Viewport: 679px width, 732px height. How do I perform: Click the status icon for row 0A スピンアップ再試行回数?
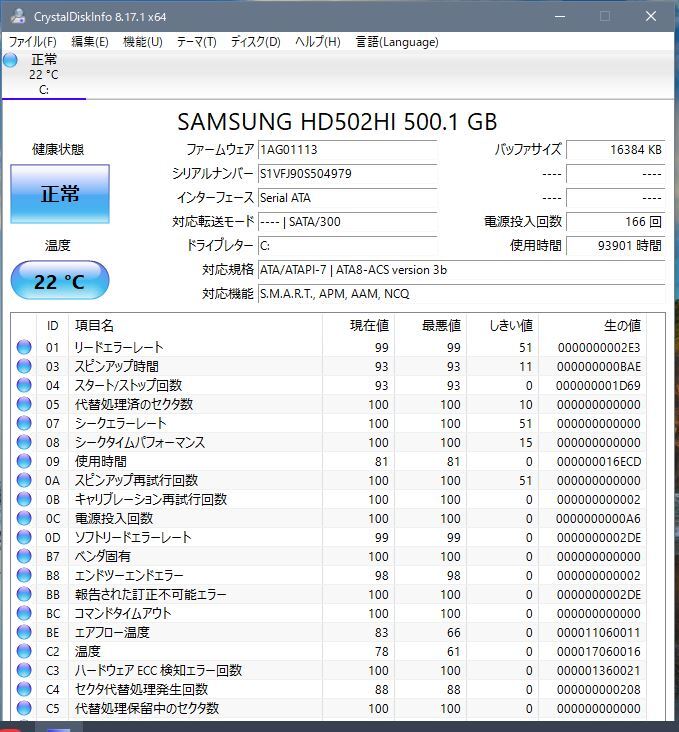[24, 480]
